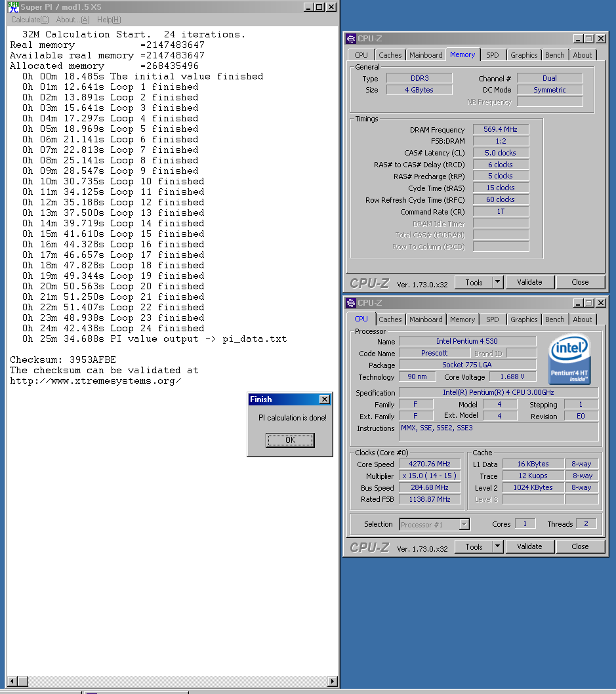Image resolution: width=616 pixels, height=694 pixels.
Task: Close the Finish dialog with its X
Action: (324, 399)
